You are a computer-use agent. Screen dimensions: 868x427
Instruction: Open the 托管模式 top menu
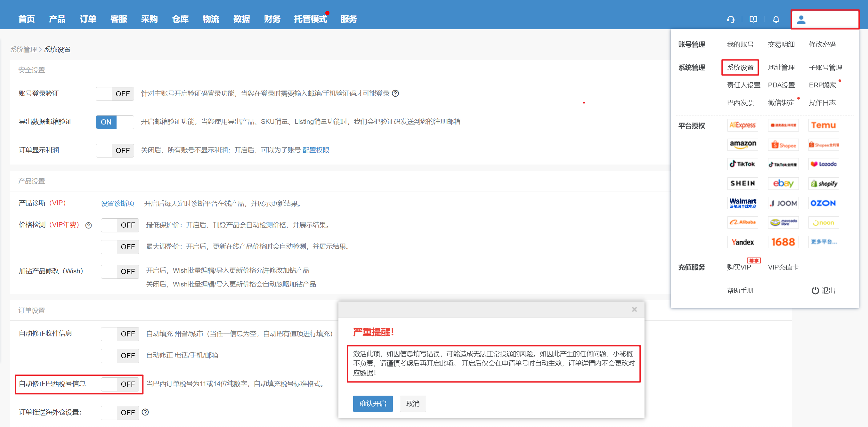[310, 19]
